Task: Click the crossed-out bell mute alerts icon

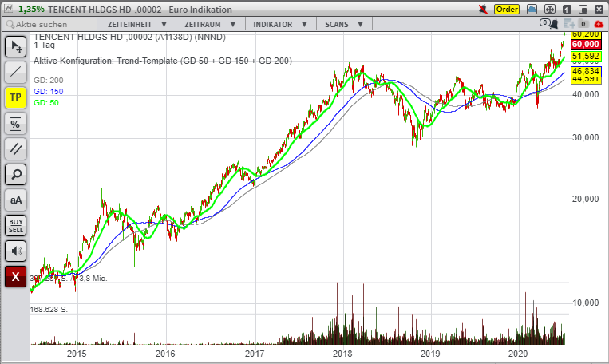Action: (x=483, y=10)
